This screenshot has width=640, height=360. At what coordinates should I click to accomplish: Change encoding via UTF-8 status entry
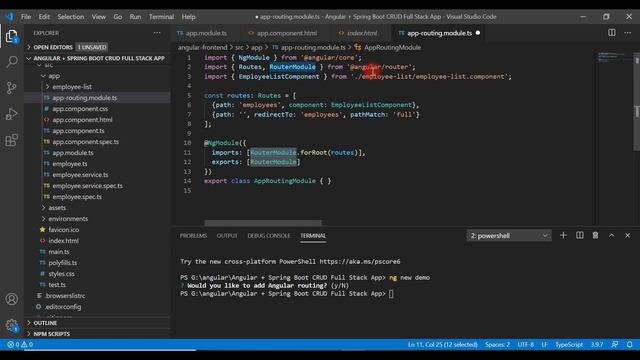click(x=525, y=344)
